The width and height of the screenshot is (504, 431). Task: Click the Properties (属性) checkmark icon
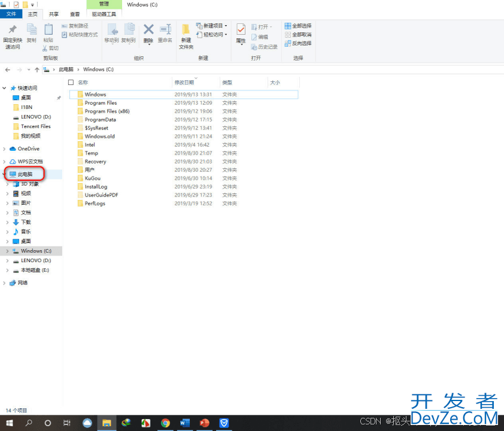pos(241,29)
